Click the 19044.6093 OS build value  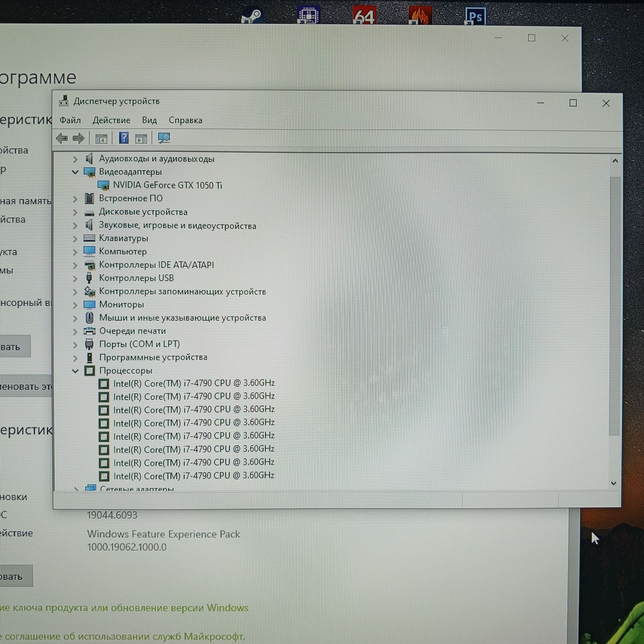point(112,515)
